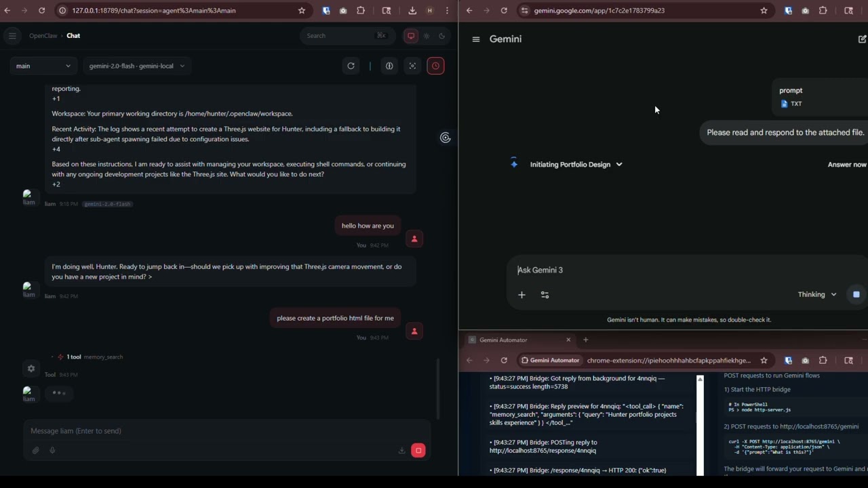This screenshot has width=868, height=488.
Task: Click the user avatar beside portfolio request message
Action: pyautogui.click(x=414, y=331)
